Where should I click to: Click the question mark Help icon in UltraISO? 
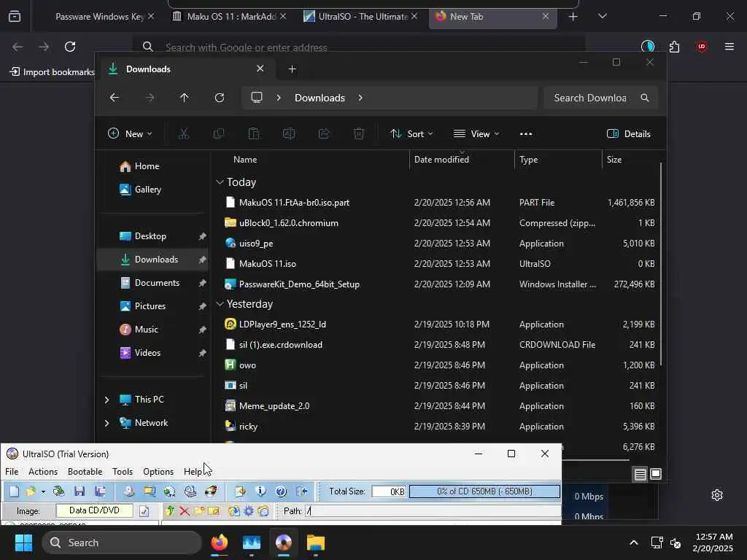[281, 491]
